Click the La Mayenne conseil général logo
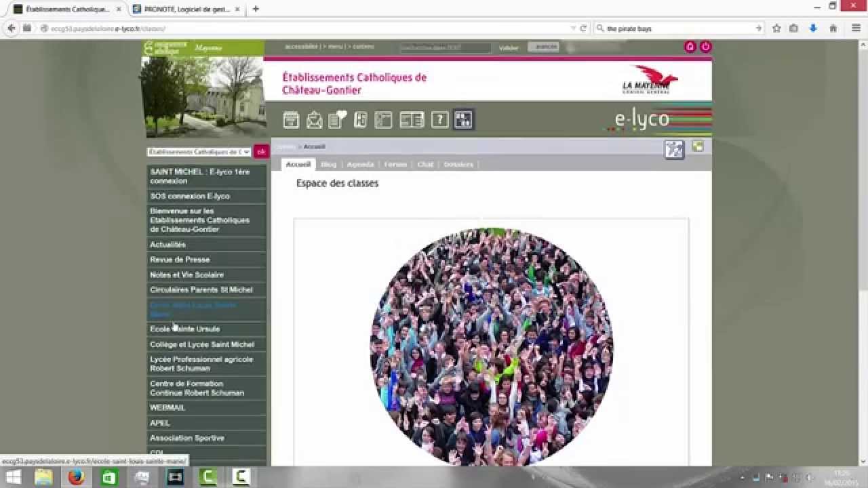The image size is (868, 488). pyautogui.click(x=650, y=79)
